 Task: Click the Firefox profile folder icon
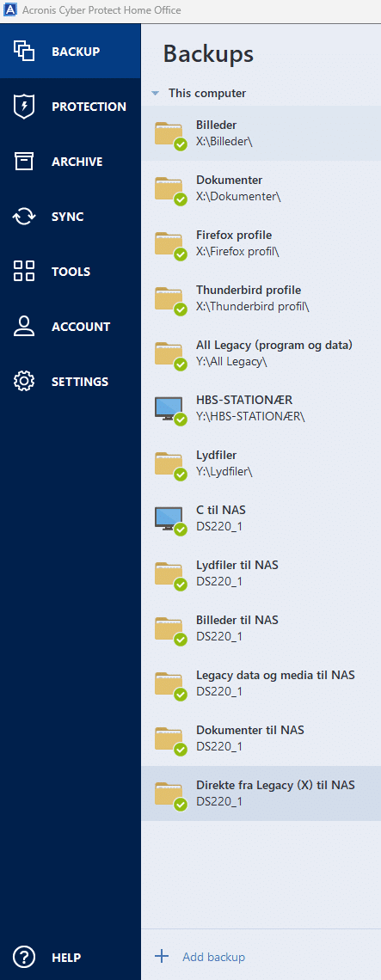[170, 245]
